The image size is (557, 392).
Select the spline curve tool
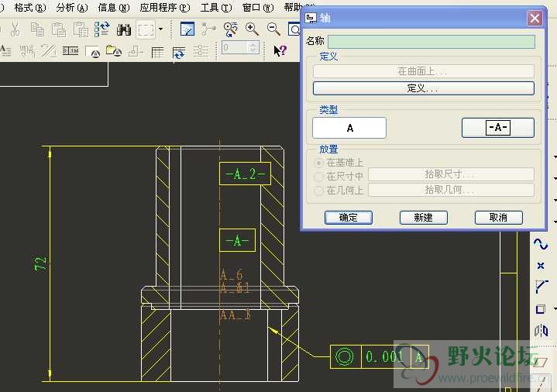pos(541,244)
